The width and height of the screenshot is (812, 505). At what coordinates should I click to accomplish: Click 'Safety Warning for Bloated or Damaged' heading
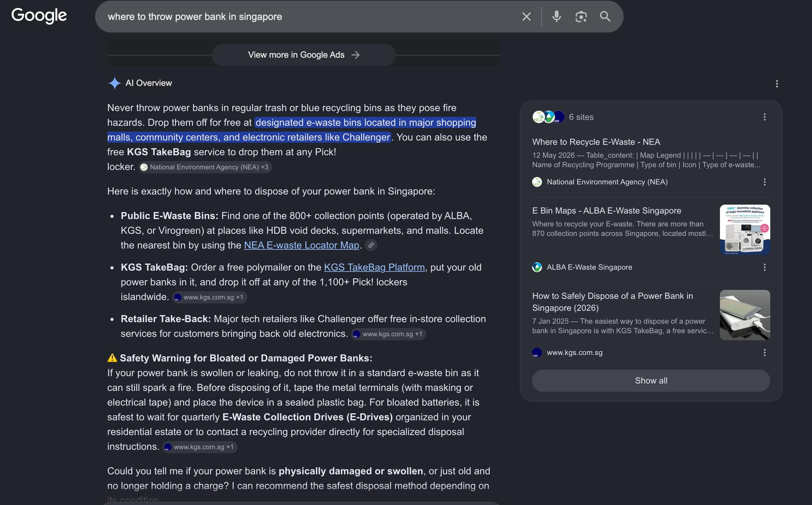(x=246, y=358)
